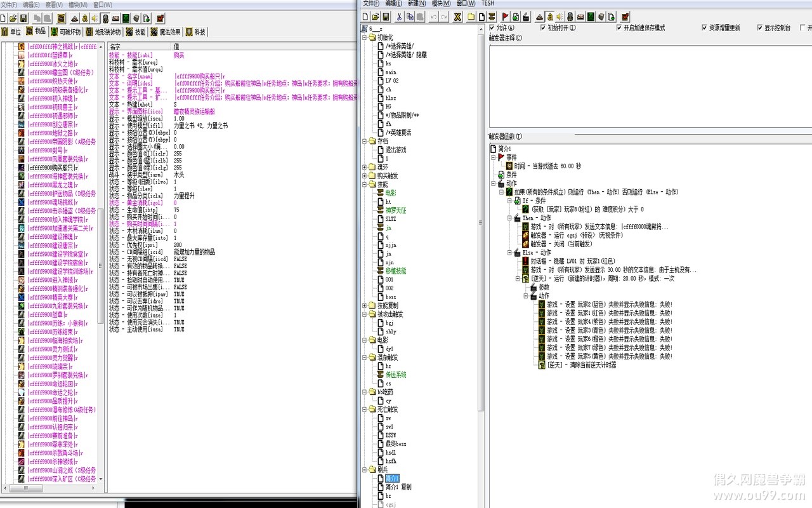This screenshot has height=508, width=812.
Task: Click the Undo arrow in Trigger Editor toolbar
Action: click(x=434, y=17)
